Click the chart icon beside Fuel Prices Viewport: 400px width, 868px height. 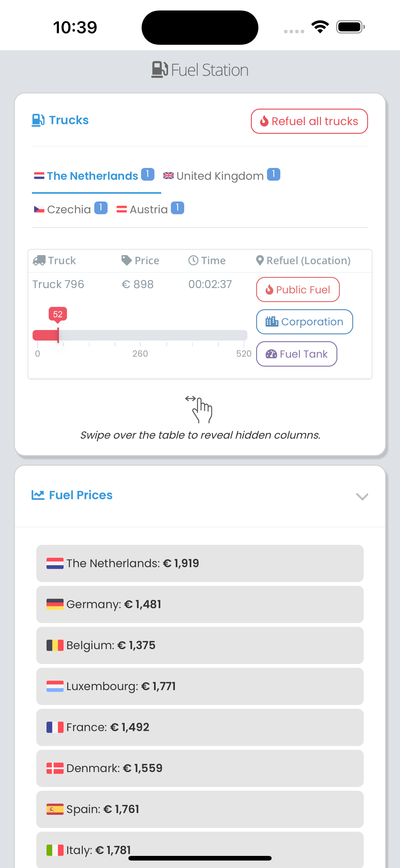click(x=38, y=495)
